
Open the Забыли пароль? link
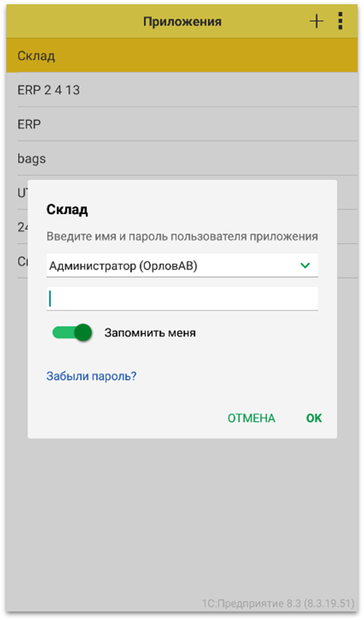click(91, 376)
